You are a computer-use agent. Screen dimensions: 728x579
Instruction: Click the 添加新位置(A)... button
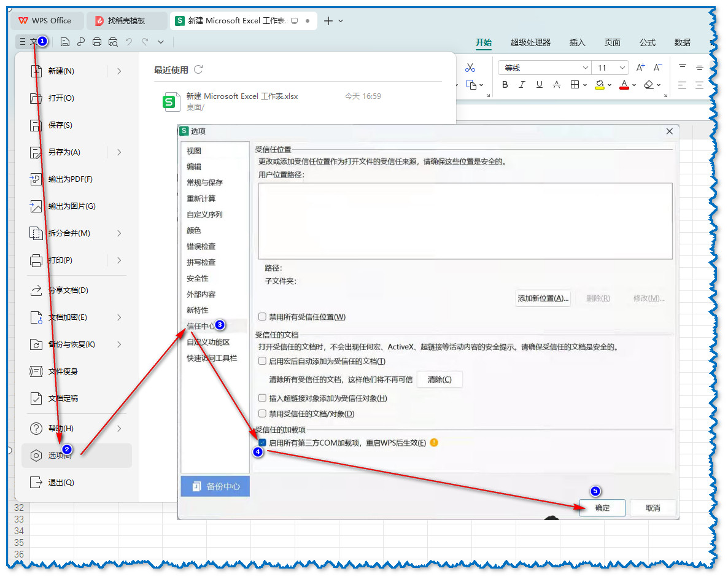[543, 298]
